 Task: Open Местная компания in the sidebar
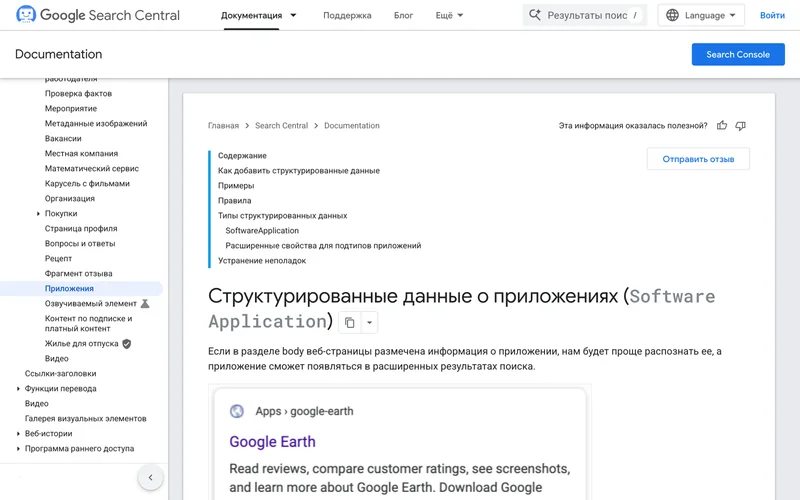pyautogui.click(x=81, y=154)
